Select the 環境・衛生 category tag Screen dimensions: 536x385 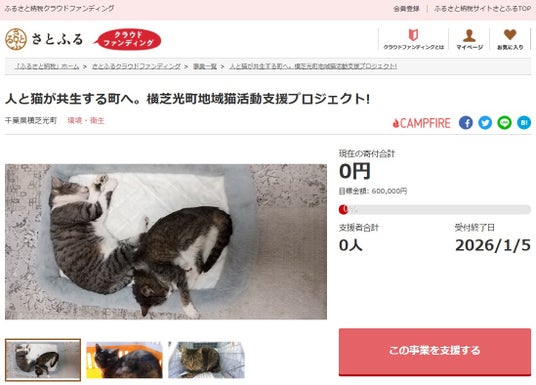coord(86,120)
